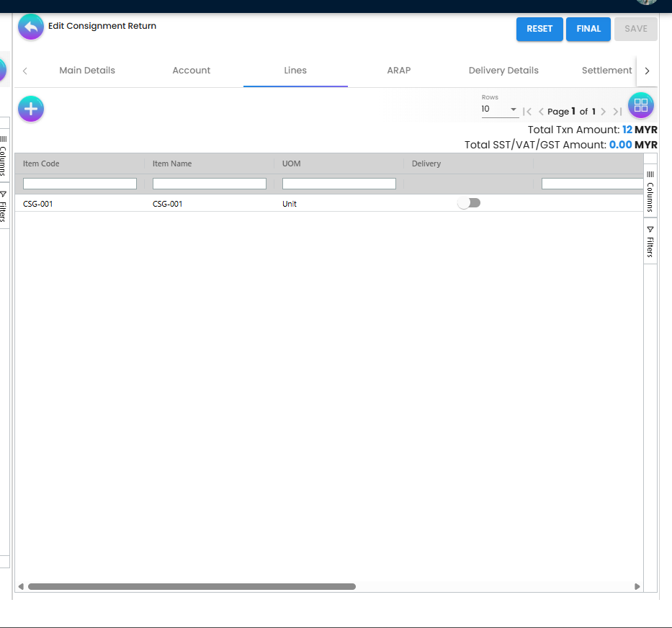Click the Item Code filter input field
Viewport: 672px width, 628px height.
tap(79, 183)
